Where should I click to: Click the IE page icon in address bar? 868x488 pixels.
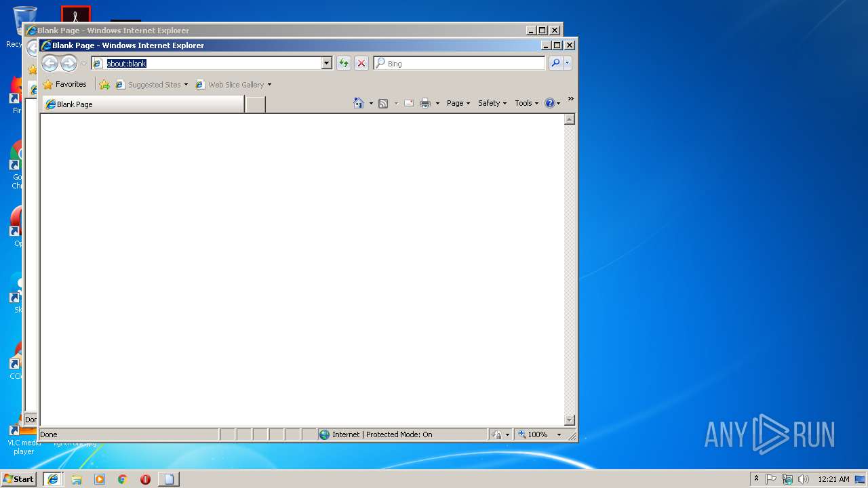(x=98, y=63)
